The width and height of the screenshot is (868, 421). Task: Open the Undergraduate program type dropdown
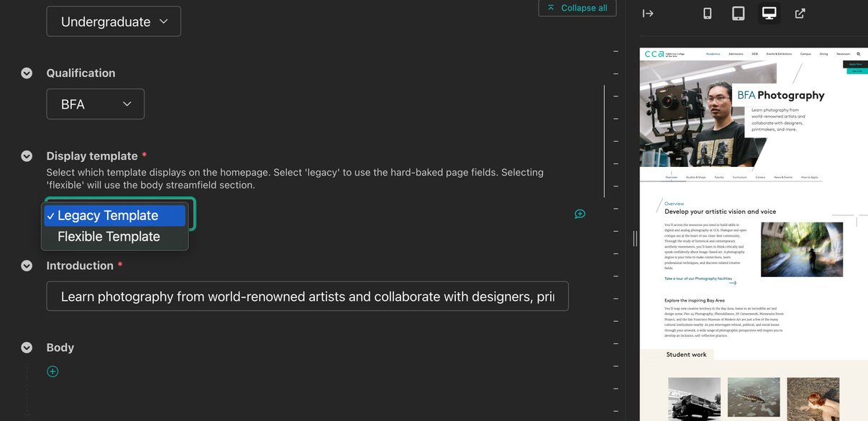(113, 22)
